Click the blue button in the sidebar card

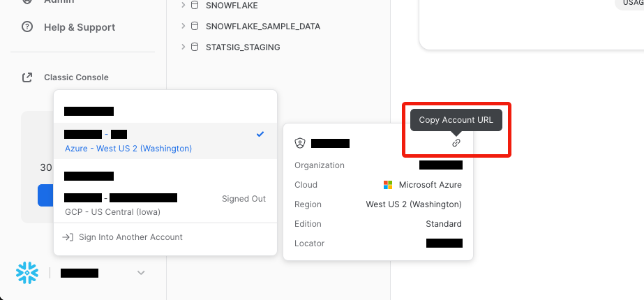point(45,195)
